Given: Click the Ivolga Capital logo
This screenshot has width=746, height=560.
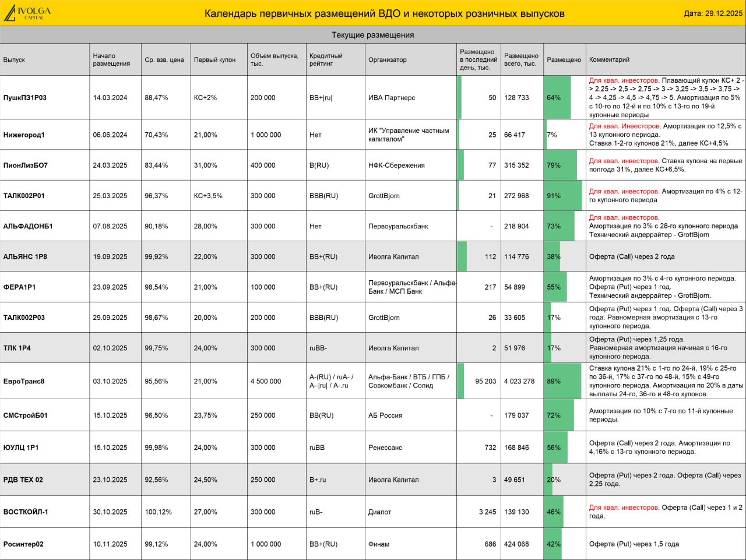Looking at the screenshot, I should (x=27, y=13).
